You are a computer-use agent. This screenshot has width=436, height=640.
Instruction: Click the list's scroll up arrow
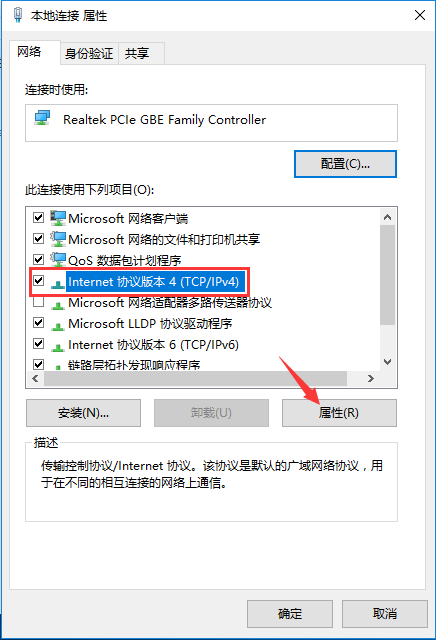click(387, 217)
